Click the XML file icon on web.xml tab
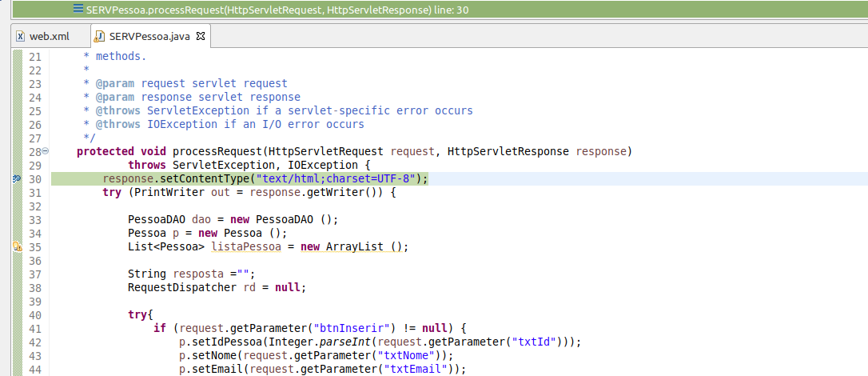868x376 pixels. pyautogui.click(x=21, y=37)
